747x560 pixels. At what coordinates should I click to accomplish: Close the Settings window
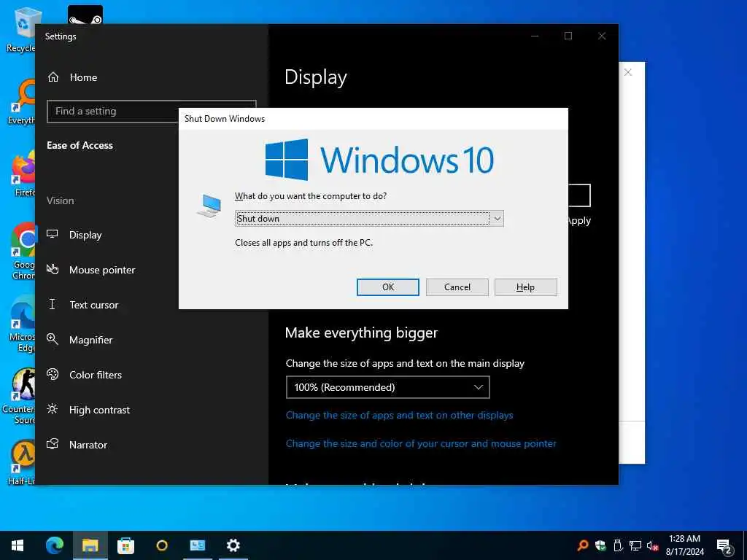(602, 36)
